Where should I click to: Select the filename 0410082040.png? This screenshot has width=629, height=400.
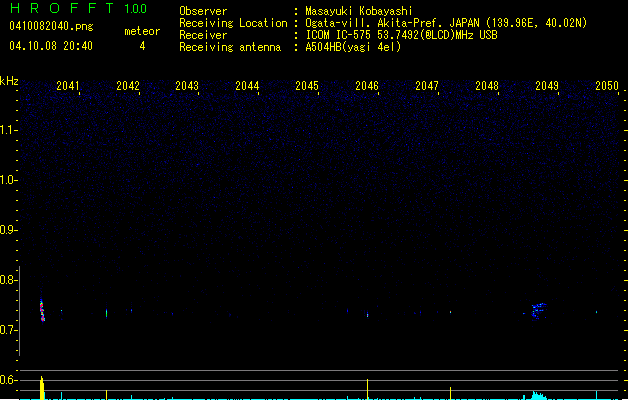coord(51,26)
